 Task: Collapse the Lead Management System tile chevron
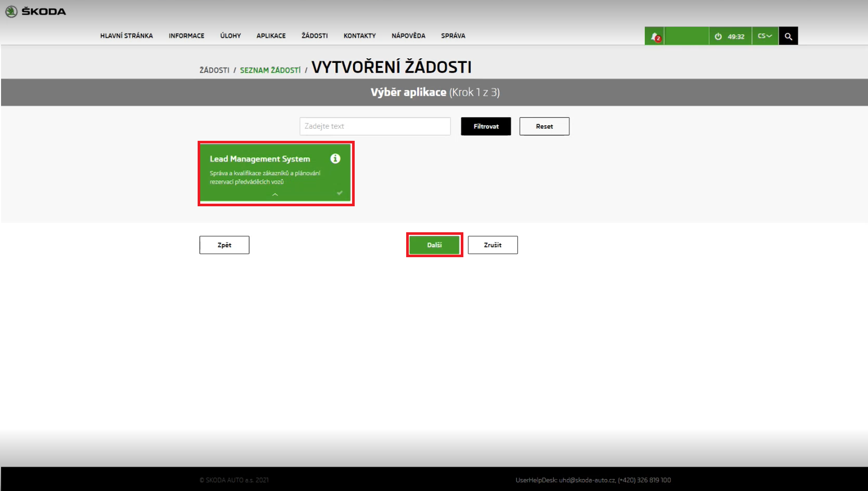pyautogui.click(x=275, y=194)
